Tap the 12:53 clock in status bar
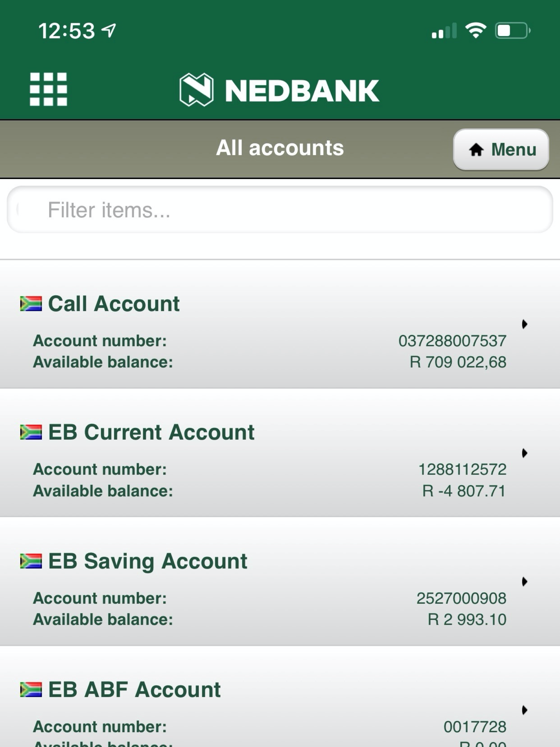Viewport: 560px width, 747px height. point(66,31)
